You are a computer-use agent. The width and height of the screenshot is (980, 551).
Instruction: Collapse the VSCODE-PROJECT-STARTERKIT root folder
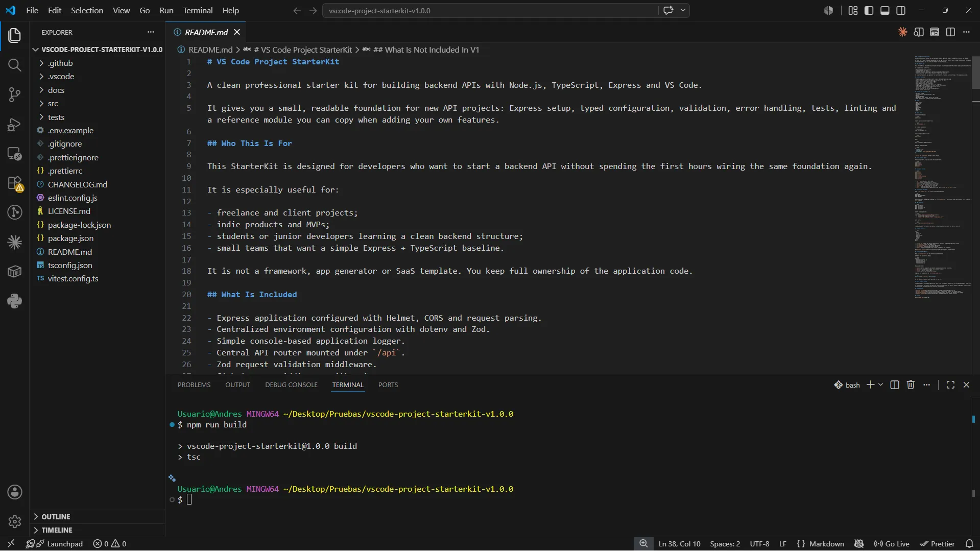(x=97, y=50)
